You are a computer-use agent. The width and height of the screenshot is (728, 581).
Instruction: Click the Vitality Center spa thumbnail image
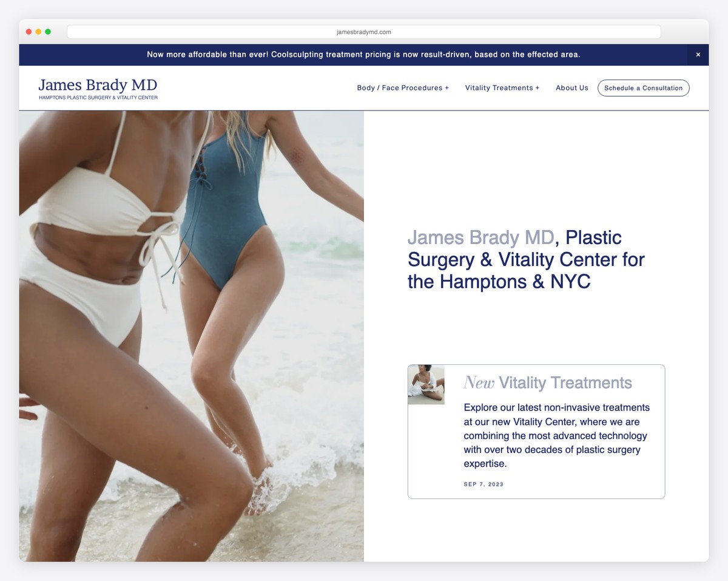425,384
